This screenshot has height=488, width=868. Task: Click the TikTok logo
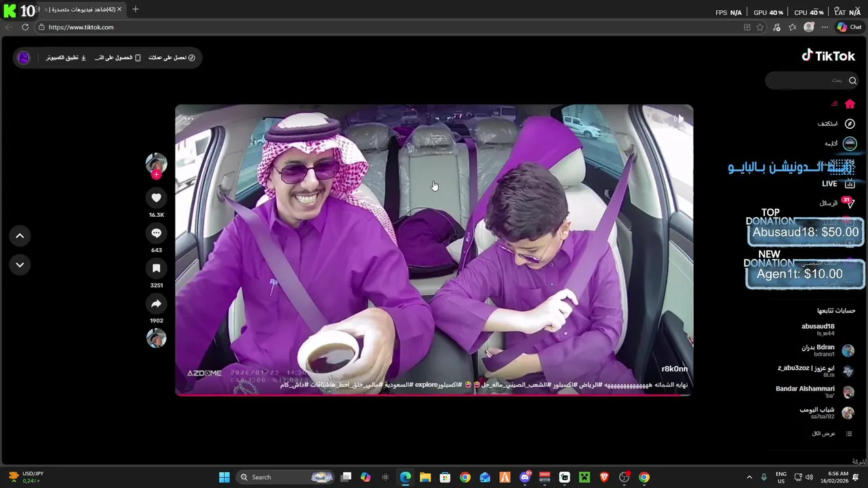[x=829, y=56]
